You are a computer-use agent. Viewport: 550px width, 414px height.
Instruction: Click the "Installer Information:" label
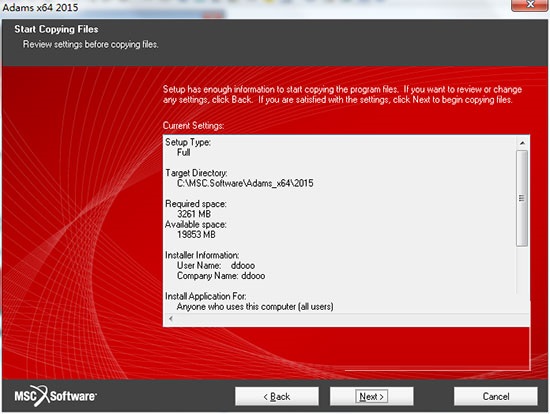pos(202,255)
